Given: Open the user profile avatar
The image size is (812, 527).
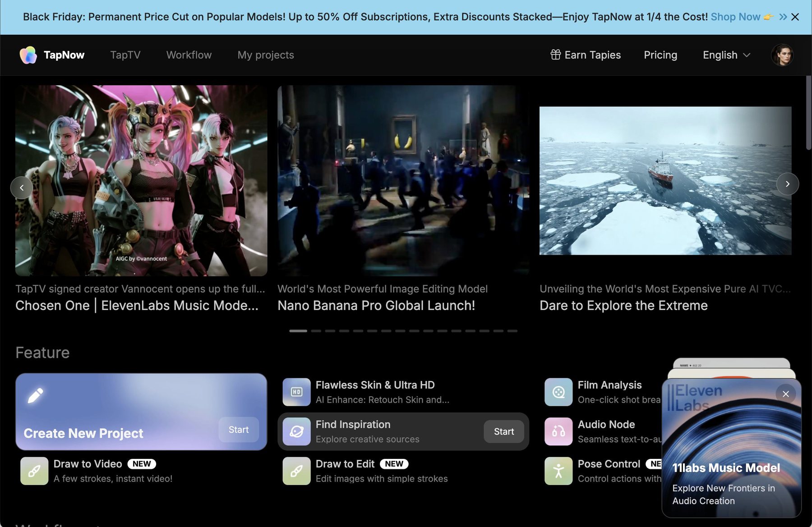Looking at the screenshot, I should (x=782, y=55).
